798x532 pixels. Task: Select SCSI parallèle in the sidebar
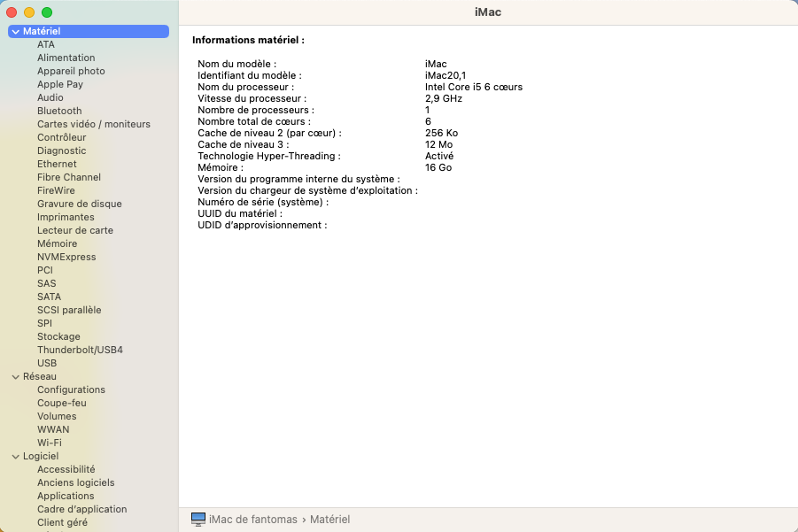(x=69, y=310)
